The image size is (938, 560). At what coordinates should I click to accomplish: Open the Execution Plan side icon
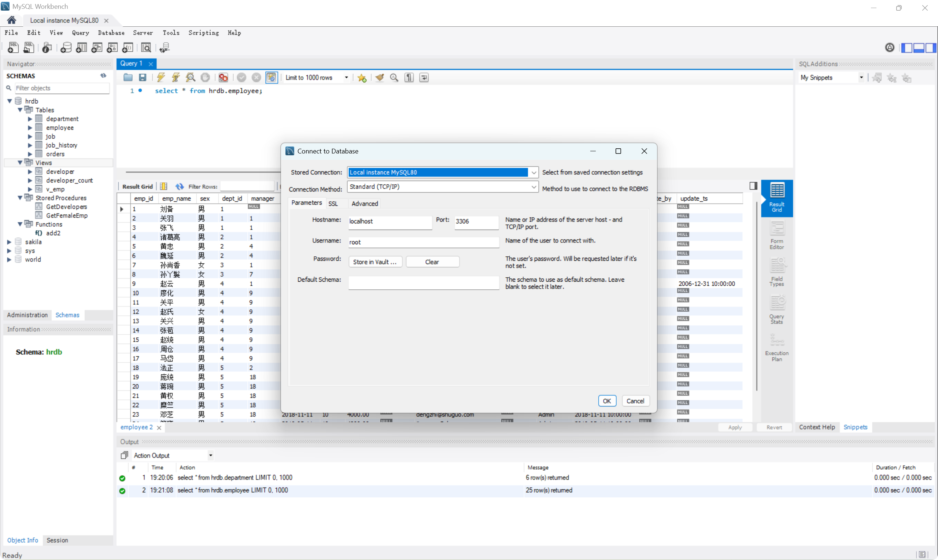776,348
